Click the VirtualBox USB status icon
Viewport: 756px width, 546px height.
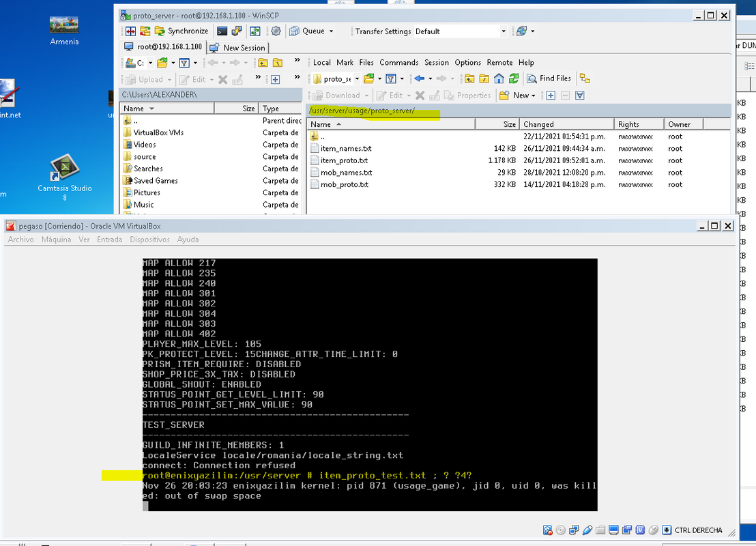pos(587,530)
